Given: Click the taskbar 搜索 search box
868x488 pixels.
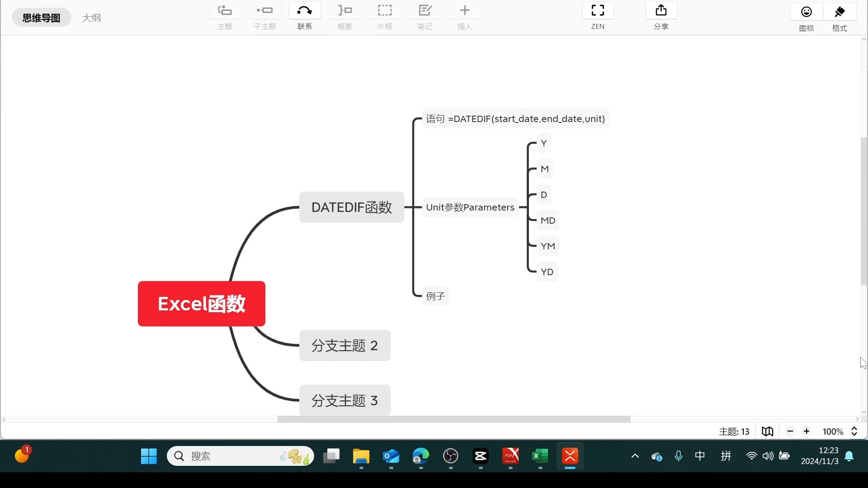Looking at the screenshot, I should pos(240,456).
